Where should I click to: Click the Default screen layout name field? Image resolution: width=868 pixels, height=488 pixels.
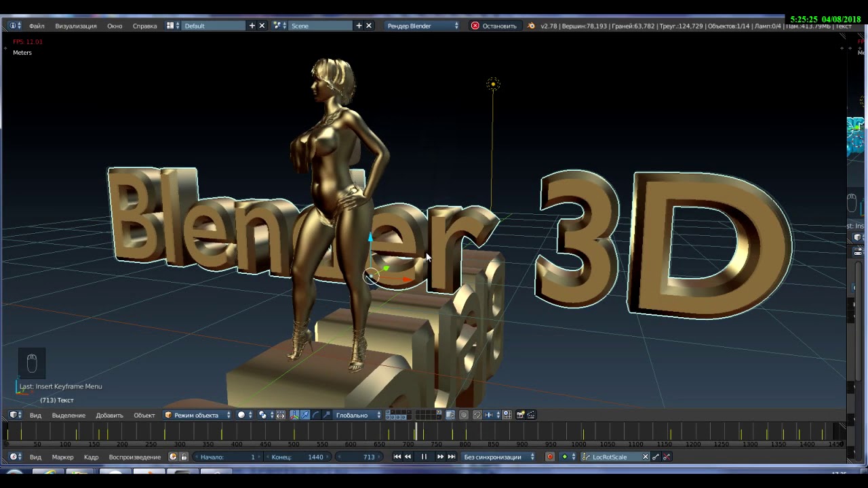(214, 26)
